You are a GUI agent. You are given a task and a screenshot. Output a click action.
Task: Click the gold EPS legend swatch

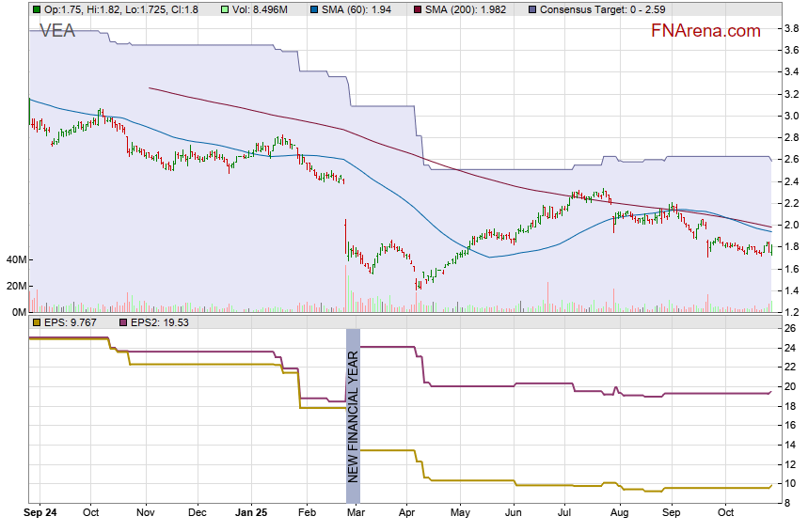pos(37,322)
